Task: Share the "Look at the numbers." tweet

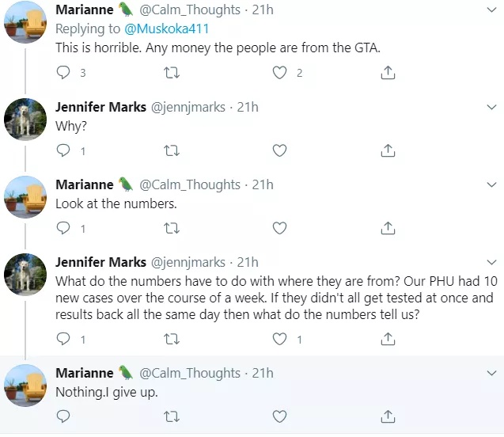Action: [388, 228]
